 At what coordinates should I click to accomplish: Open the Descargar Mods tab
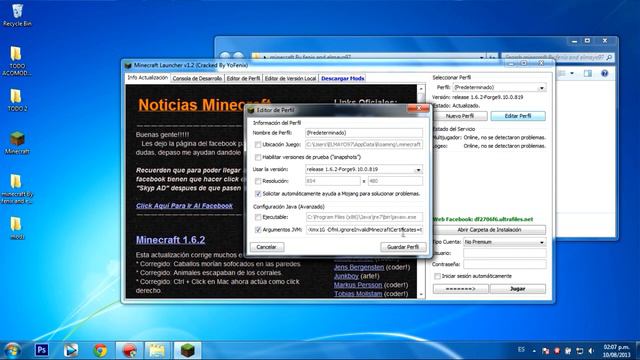pyautogui.click(x=342, y=78)
